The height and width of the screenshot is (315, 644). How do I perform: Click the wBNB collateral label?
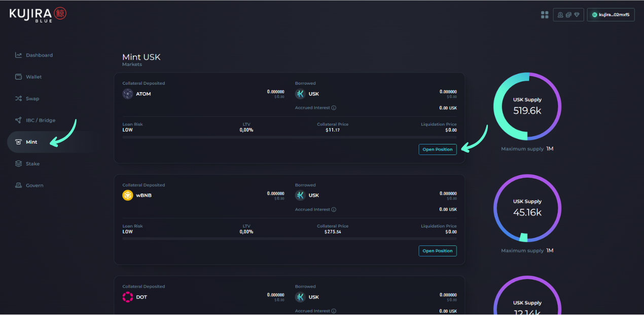tap(144, 195)
